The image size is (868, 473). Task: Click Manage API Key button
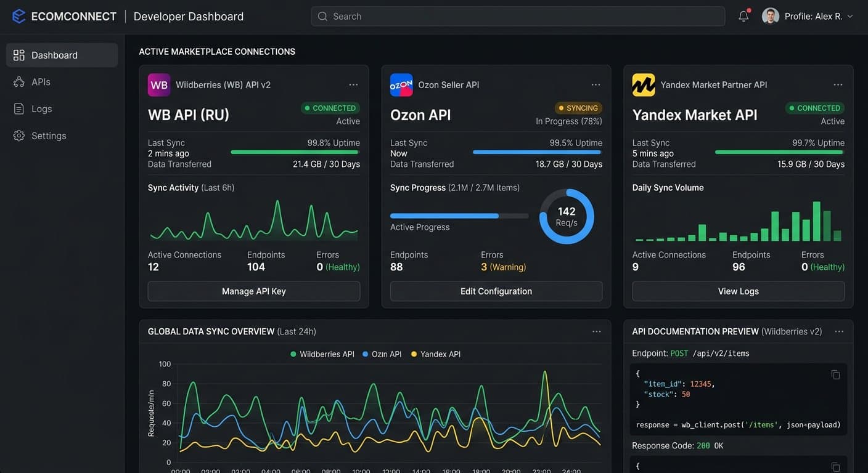[x=254, y=291]
